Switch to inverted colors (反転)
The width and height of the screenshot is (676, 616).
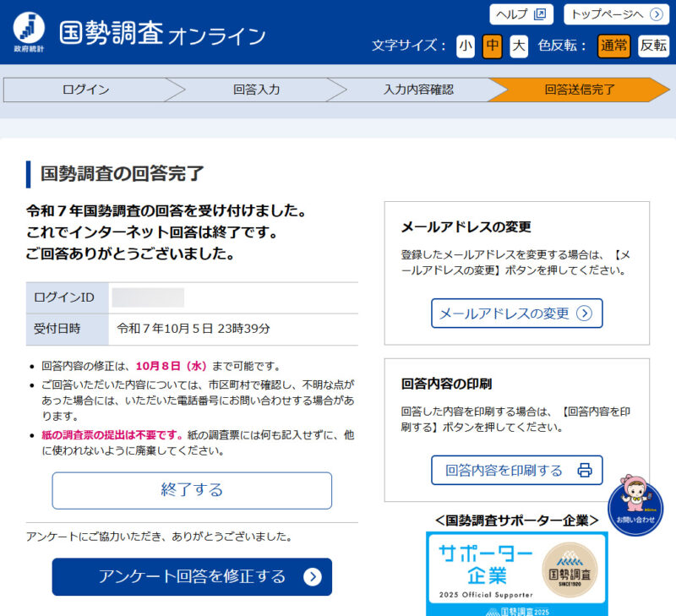click(653, 46)
